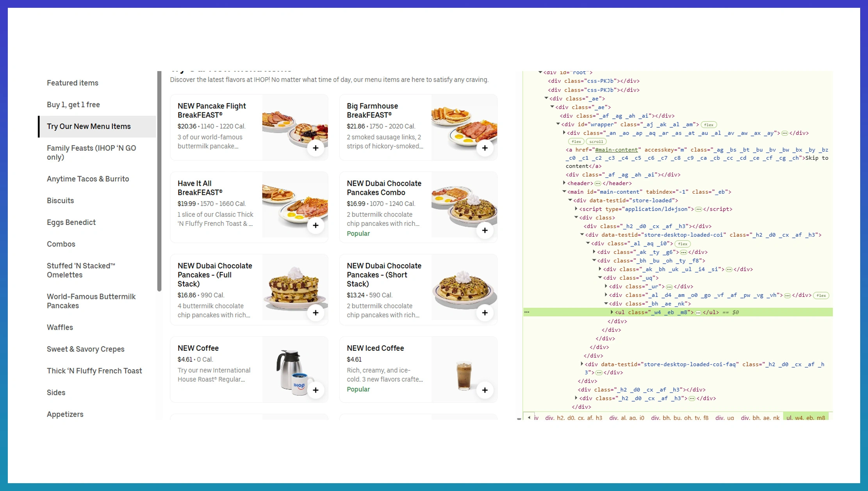The image size is (868, 491).
Task: Click the Have It All BreakFEAST title
Action: pos(200,188)
